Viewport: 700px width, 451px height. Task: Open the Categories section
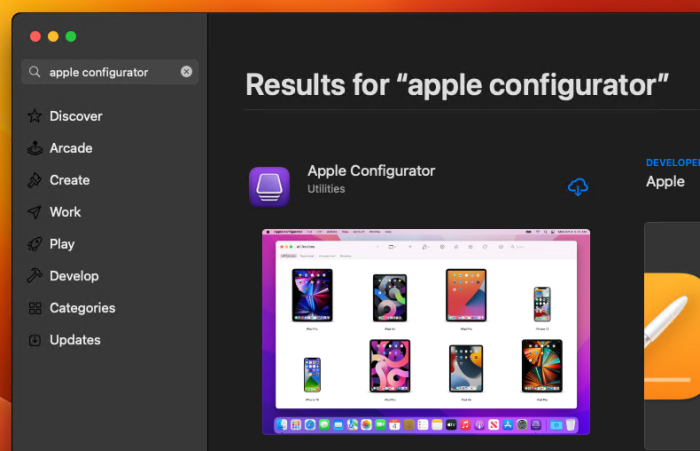pyautogui.click(x=83, y=308)
